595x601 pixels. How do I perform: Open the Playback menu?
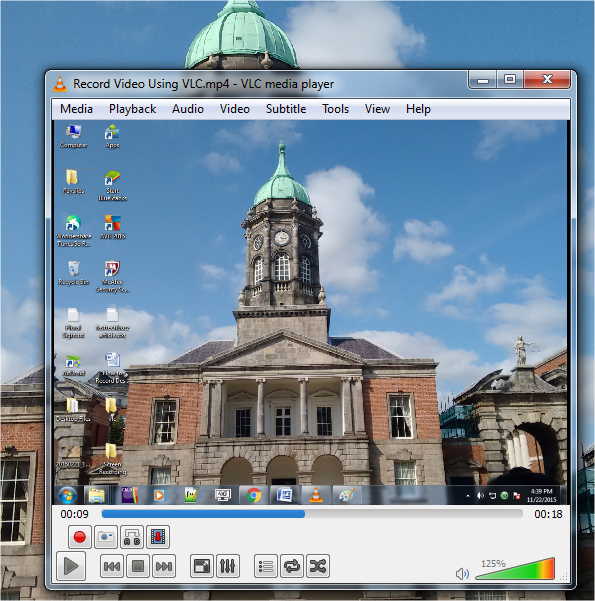(132, 109)
